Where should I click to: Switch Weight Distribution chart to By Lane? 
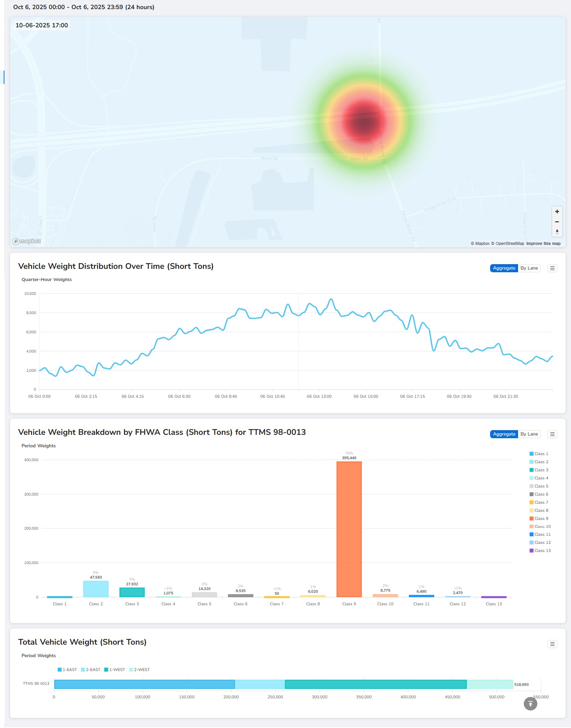click(529, 268)
